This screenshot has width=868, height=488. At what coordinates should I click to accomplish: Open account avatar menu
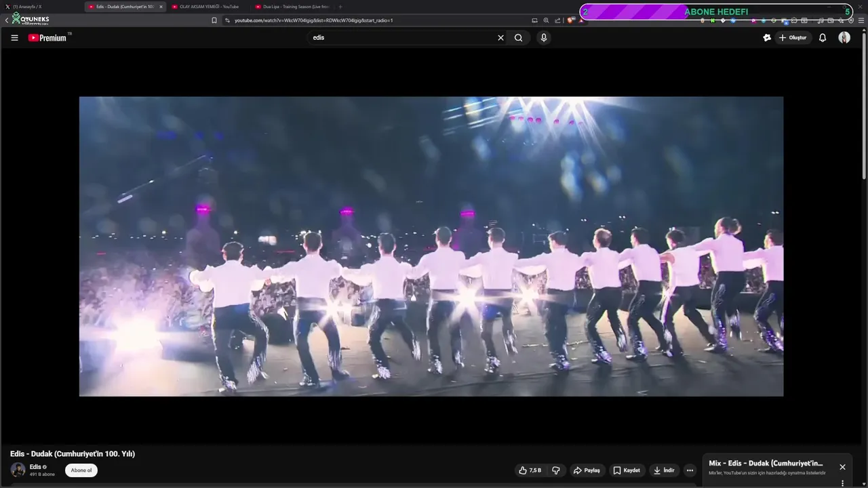coord(844,38)
